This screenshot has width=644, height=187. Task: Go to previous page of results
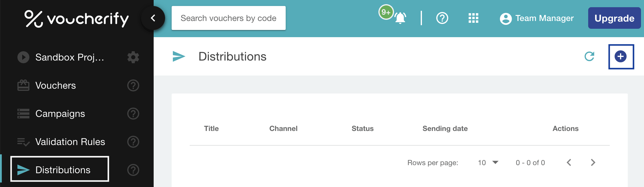tap(569, 162)
